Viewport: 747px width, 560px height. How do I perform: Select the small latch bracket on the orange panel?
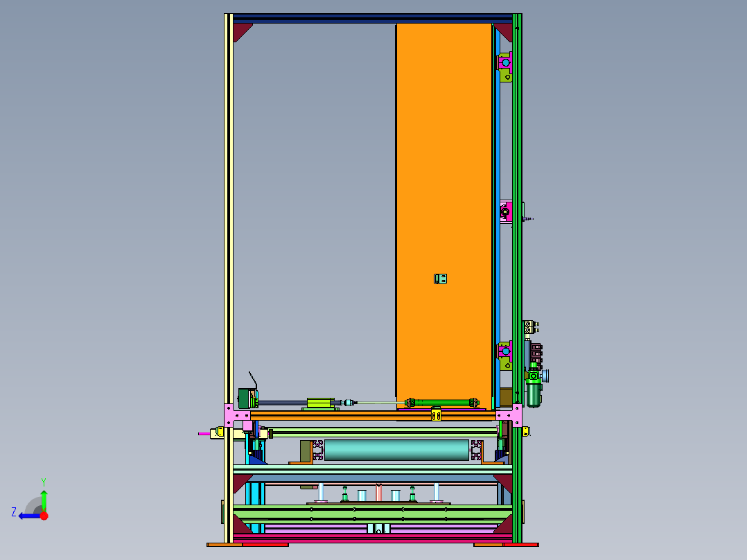point(440,279)
